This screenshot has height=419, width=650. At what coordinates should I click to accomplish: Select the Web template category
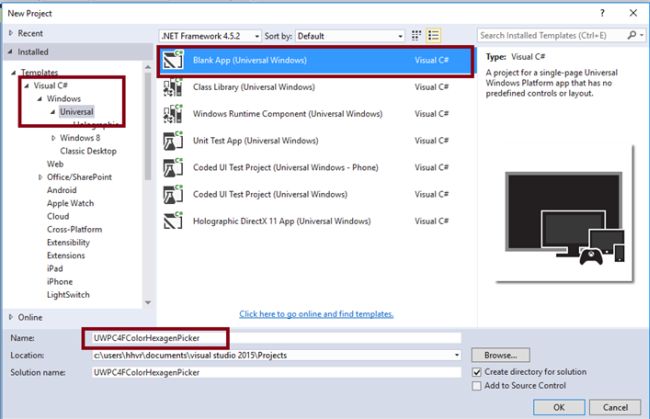click(55, 164)
